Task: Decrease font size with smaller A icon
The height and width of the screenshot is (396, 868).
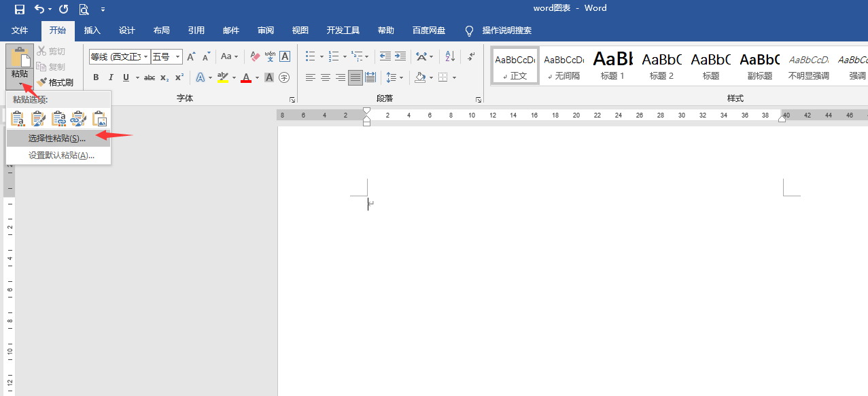Action: (205, 56)
